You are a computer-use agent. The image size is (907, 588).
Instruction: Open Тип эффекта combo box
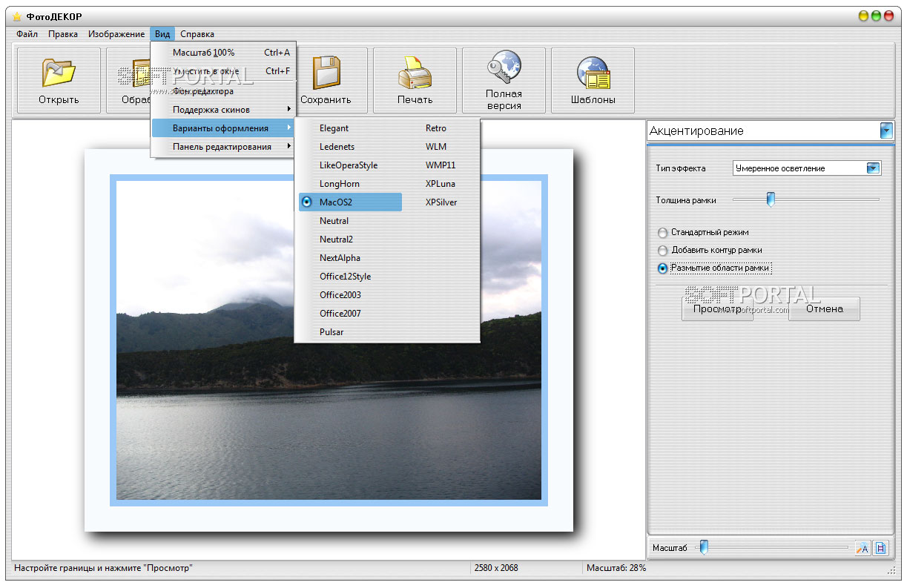pyautogui.click(x=807, y=168)
